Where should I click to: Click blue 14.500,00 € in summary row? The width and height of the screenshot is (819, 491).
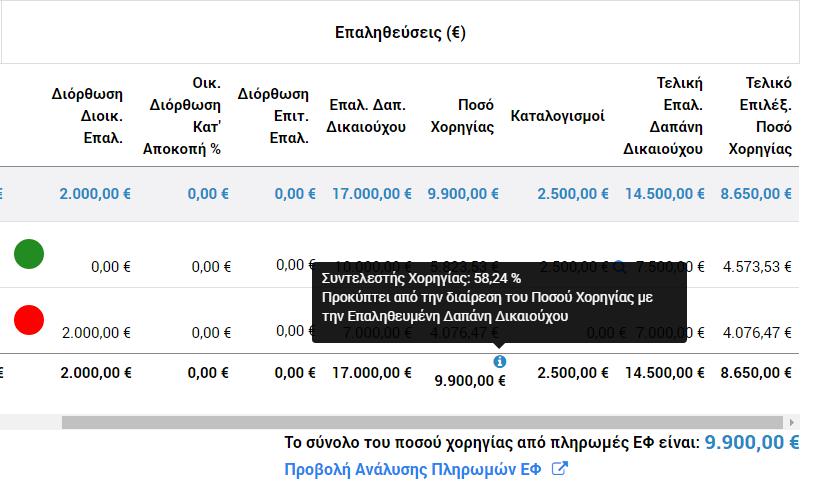[665, 194]
